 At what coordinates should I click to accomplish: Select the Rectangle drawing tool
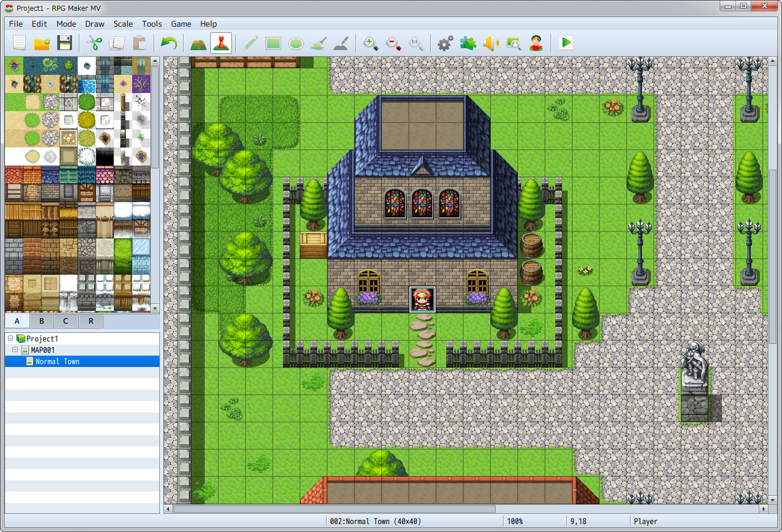(273, 43)
